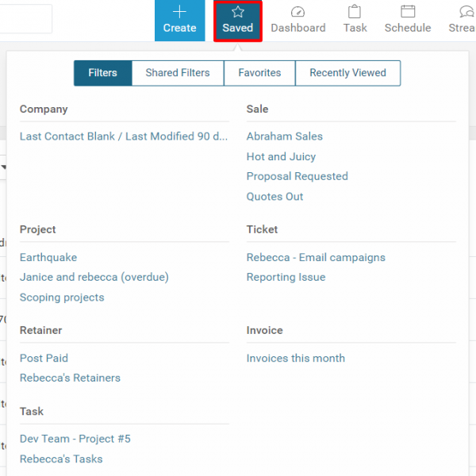Open the Post Paid retainer filter

click(44, 359)
